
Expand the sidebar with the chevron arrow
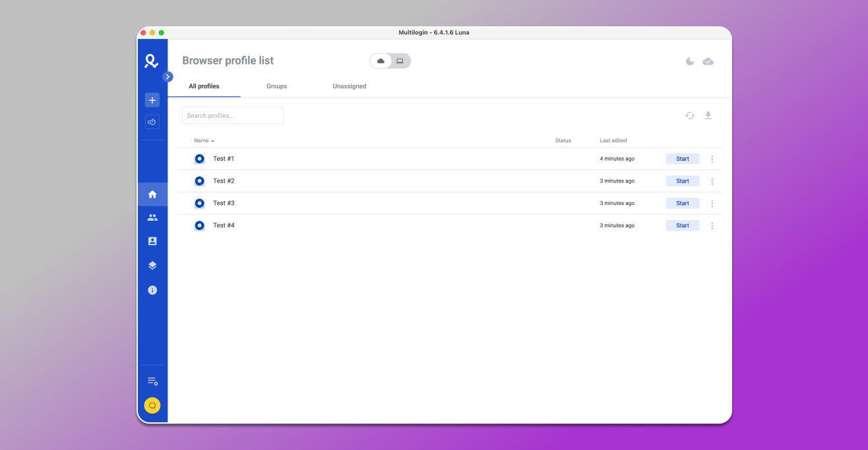pyautogui.click(x=168, y=76)
